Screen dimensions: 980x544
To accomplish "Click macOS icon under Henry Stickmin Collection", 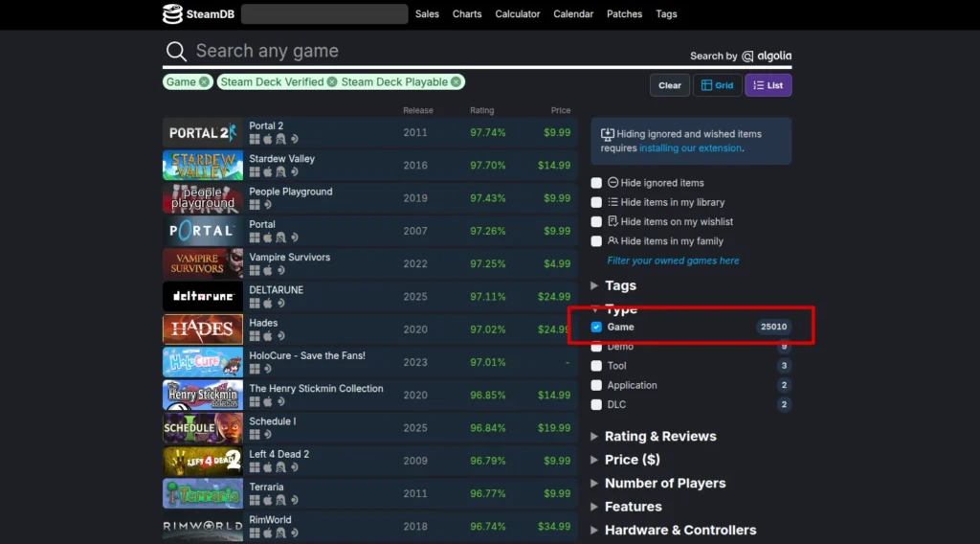I will 268,401.
